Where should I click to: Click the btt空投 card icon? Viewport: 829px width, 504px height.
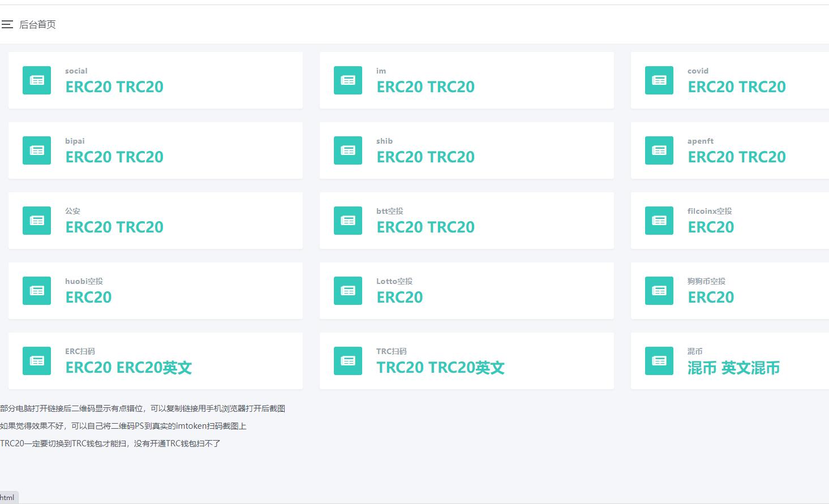pos(348,221)
